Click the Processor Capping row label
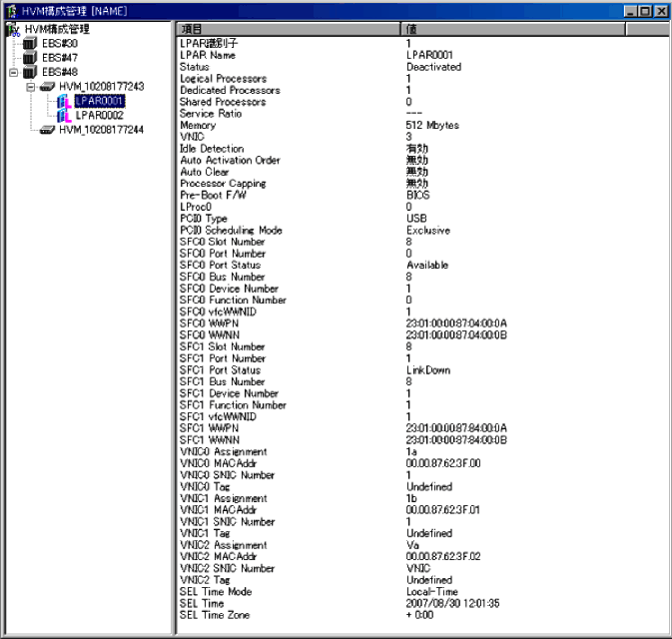This screenshot has width=672, height=639. [223, 184]
